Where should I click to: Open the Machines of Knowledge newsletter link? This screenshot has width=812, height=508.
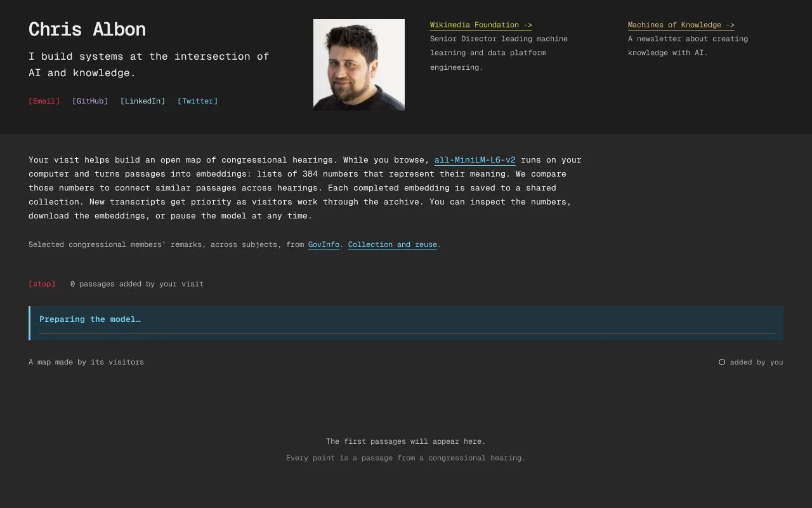click(681, 25)
